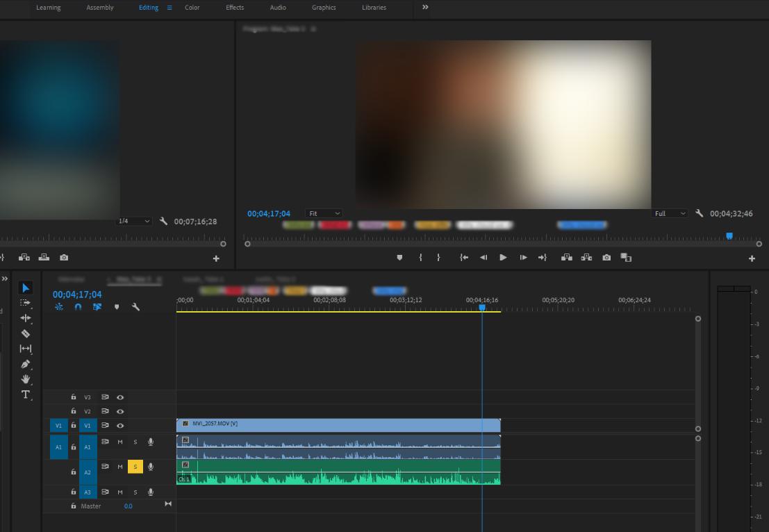
Task: Go to Out point
Action: tap(543, 258)
